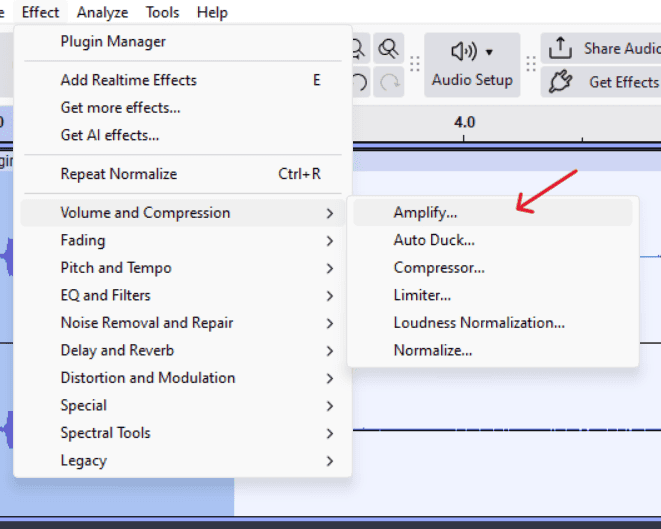Choose Get more effects...
Image resolution: width=661 pixels, height=529 pixels.
click(183, 107)
